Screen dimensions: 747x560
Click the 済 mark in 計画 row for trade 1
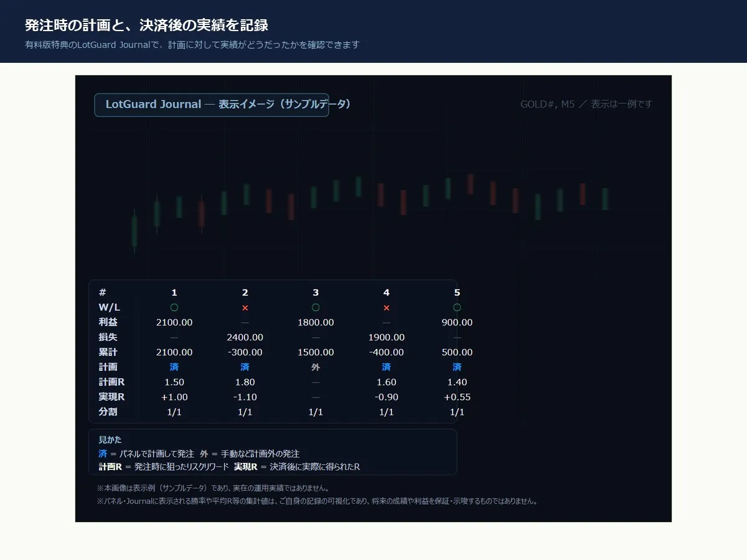click(x=174, y=367)
